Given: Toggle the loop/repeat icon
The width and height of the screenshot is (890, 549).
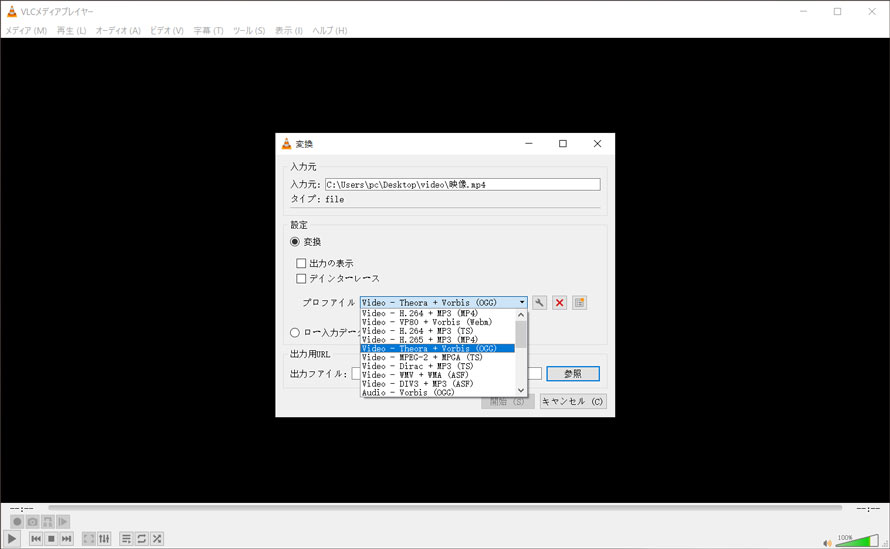Looking at the screenshot, I should pyautogui.click(x=141, y=538).
